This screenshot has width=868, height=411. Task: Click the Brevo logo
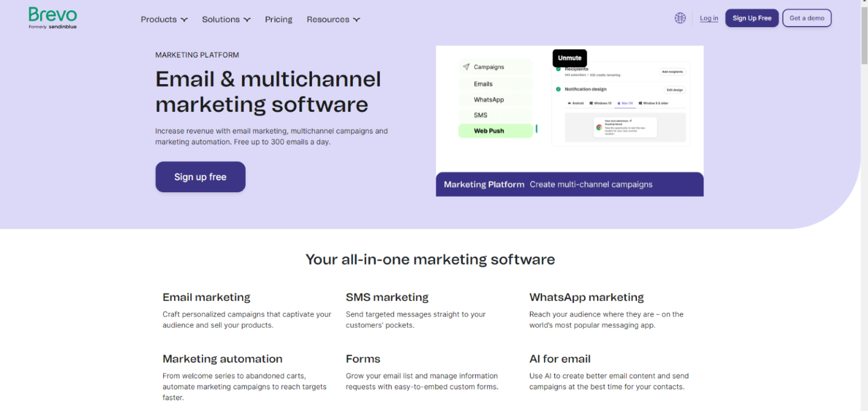(x=52, y=17)
